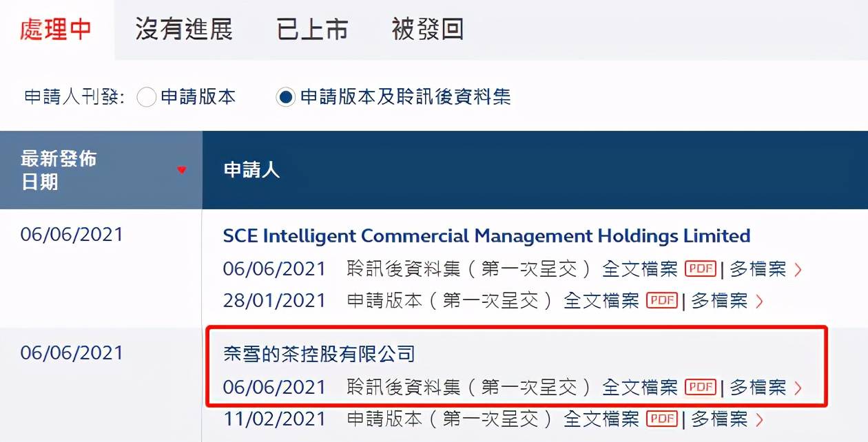
Task: Open SCE Intelligent Commercial Management Holdings link
Action: 486,236
